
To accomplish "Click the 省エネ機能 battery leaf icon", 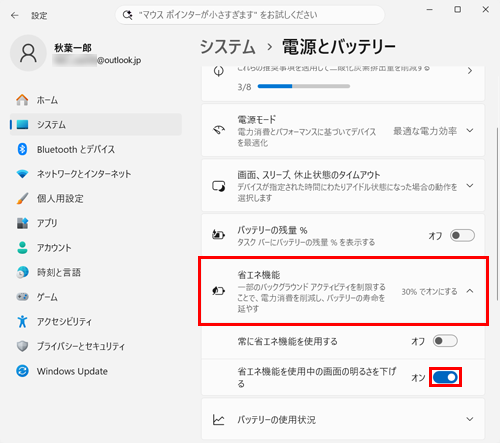I will [219, 291].
